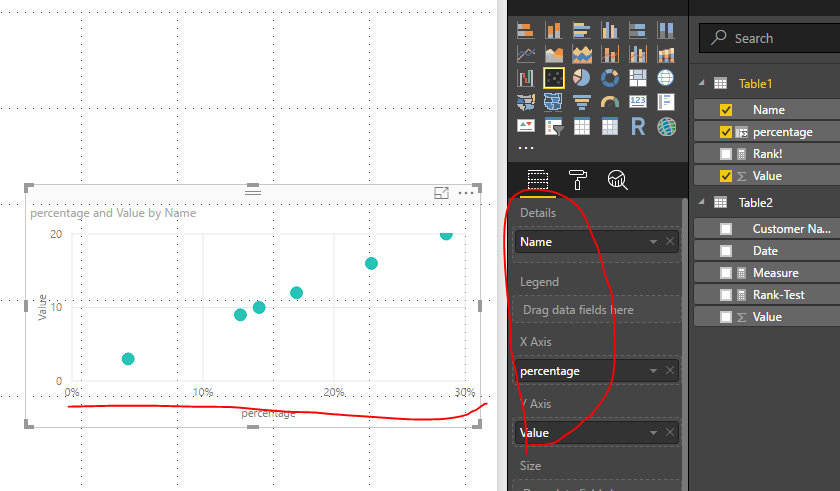Select the gauge visual

[x=609, y=102]
